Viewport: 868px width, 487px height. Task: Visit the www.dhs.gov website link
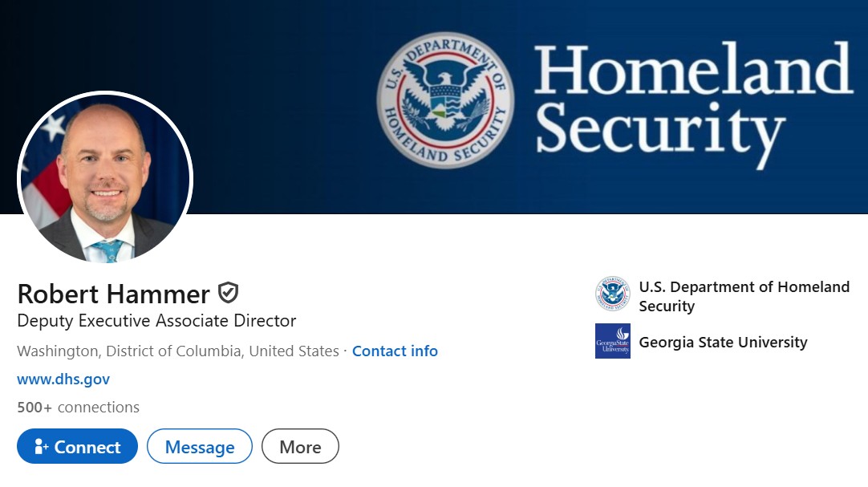click(63, 379)
